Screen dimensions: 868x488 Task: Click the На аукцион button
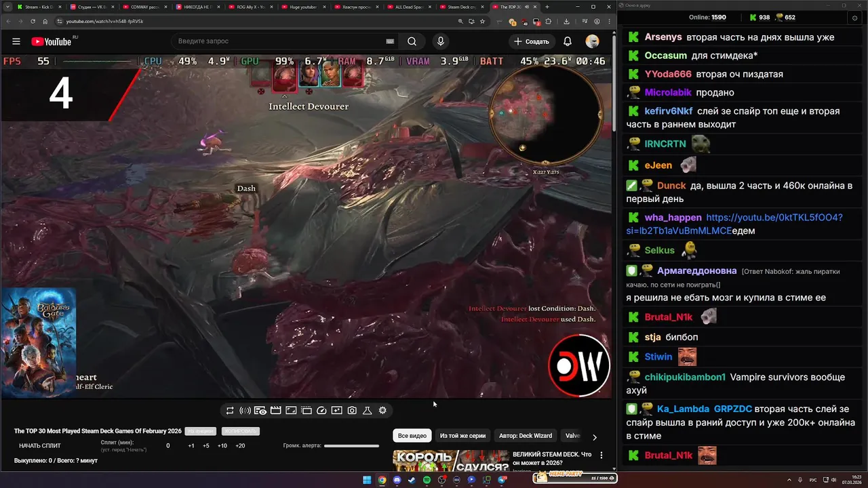pyautogui.click(x=201, y=431)
